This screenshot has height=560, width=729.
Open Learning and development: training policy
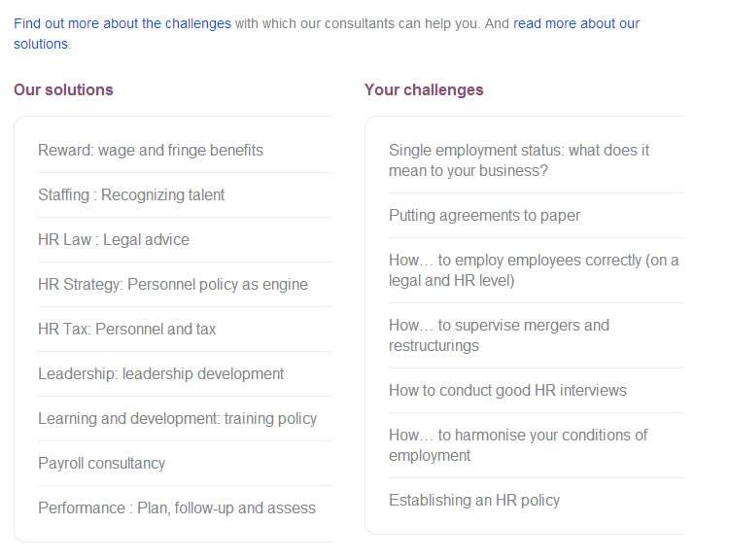[x=178, y=418]
